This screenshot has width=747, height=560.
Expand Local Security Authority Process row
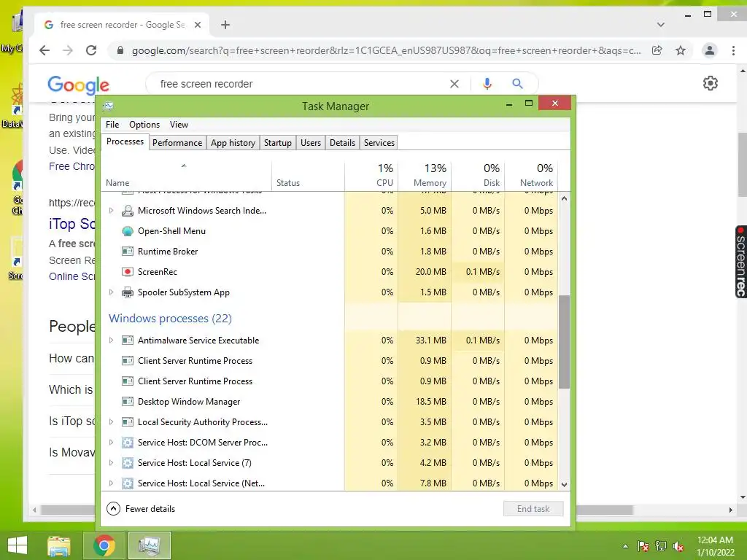point(111,422)
